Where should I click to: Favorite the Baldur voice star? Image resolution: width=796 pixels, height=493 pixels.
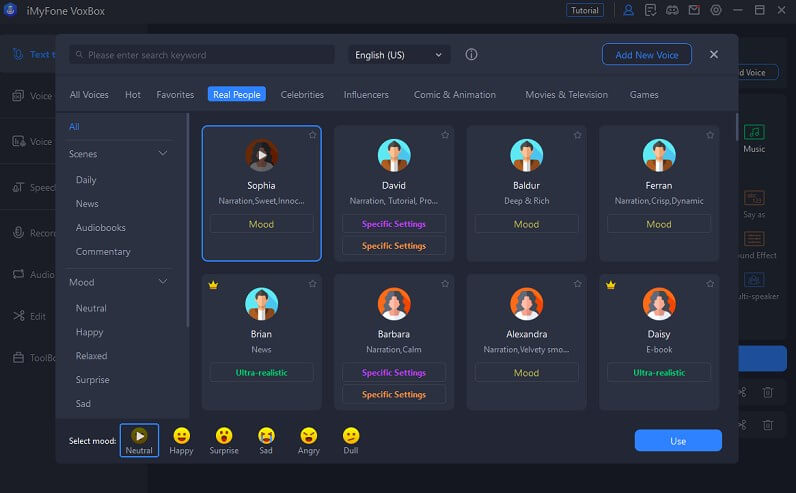coord(578,135)
